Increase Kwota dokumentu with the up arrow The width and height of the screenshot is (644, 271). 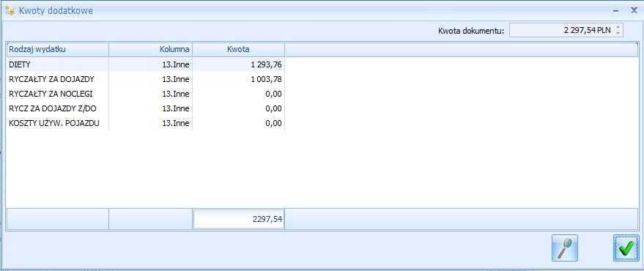618,28
